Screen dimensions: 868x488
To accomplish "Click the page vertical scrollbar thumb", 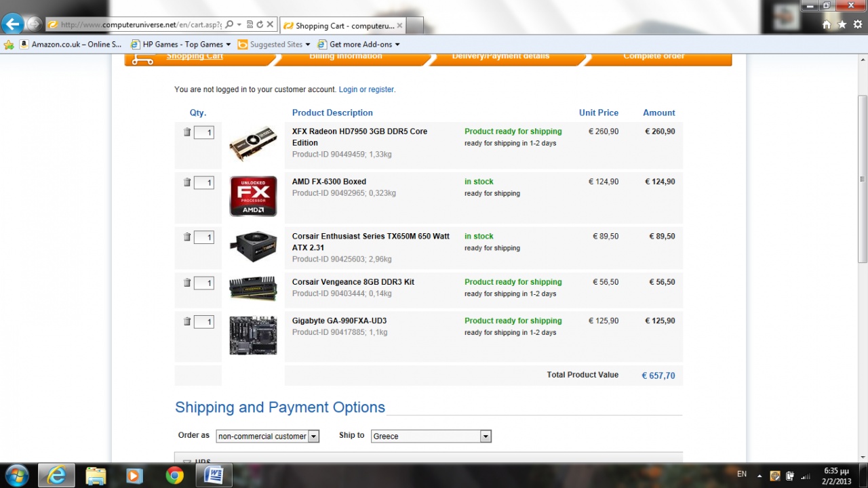I will (x=863, y=179).
